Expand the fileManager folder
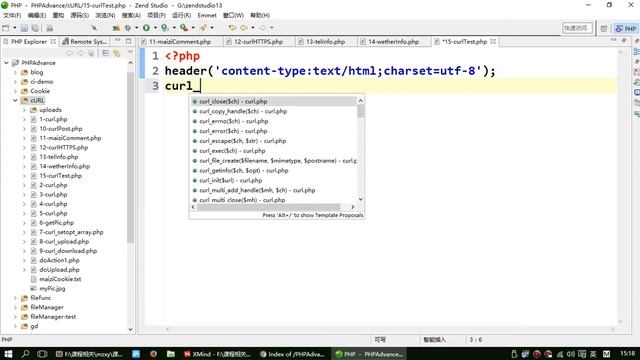640x360 pixels. click(x=15, y=307)
